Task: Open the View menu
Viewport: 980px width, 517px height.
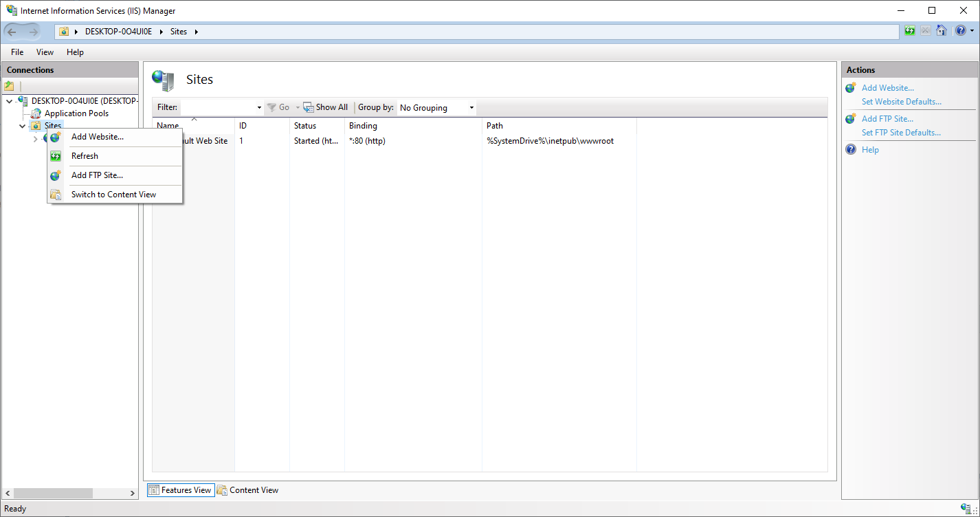Action: point(45,52)
